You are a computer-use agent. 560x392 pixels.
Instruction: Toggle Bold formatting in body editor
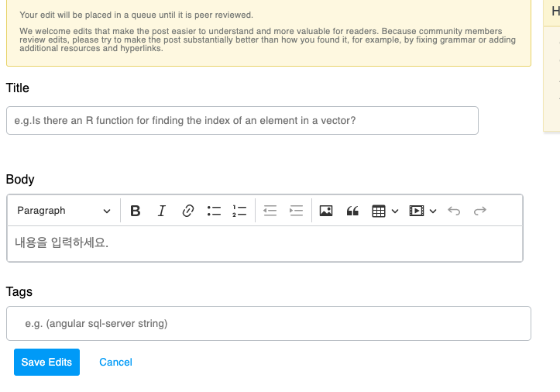(x=136, y=211)
